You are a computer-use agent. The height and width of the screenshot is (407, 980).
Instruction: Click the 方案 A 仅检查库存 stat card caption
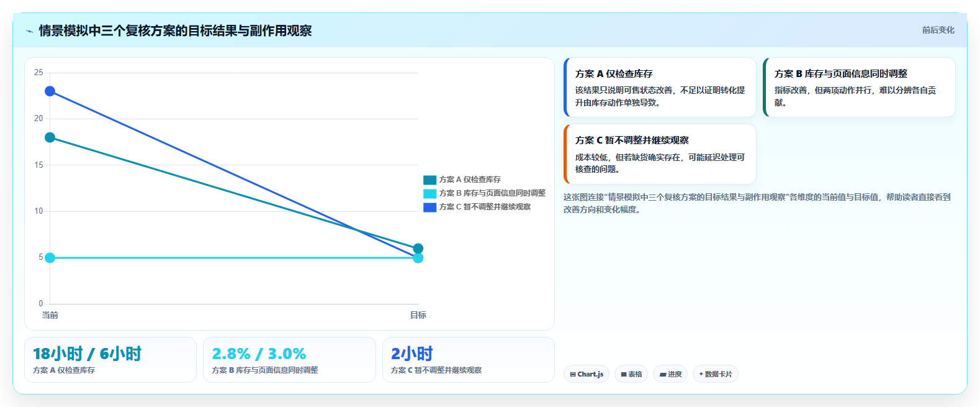(x=64, y=370)
